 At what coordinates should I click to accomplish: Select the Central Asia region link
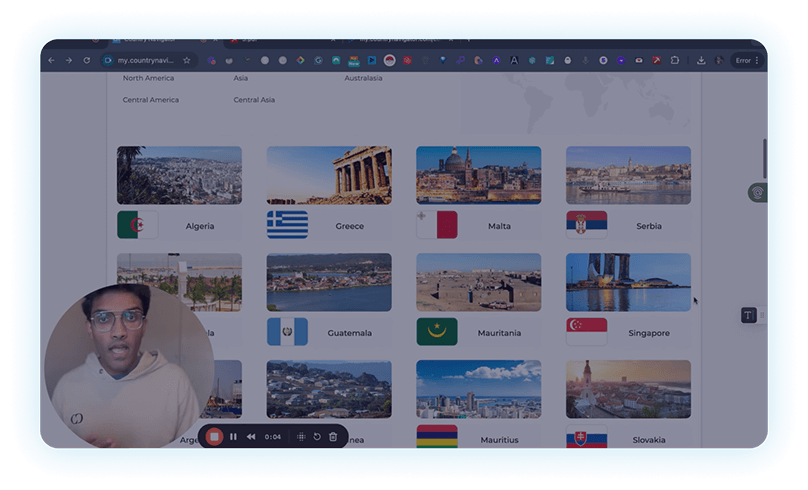(x=254, y=100)
